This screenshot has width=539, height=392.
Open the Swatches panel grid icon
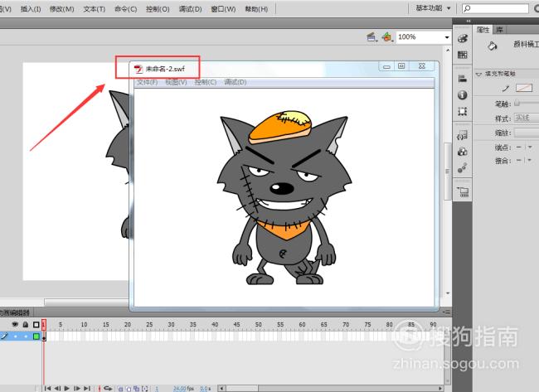click(463, 55)
